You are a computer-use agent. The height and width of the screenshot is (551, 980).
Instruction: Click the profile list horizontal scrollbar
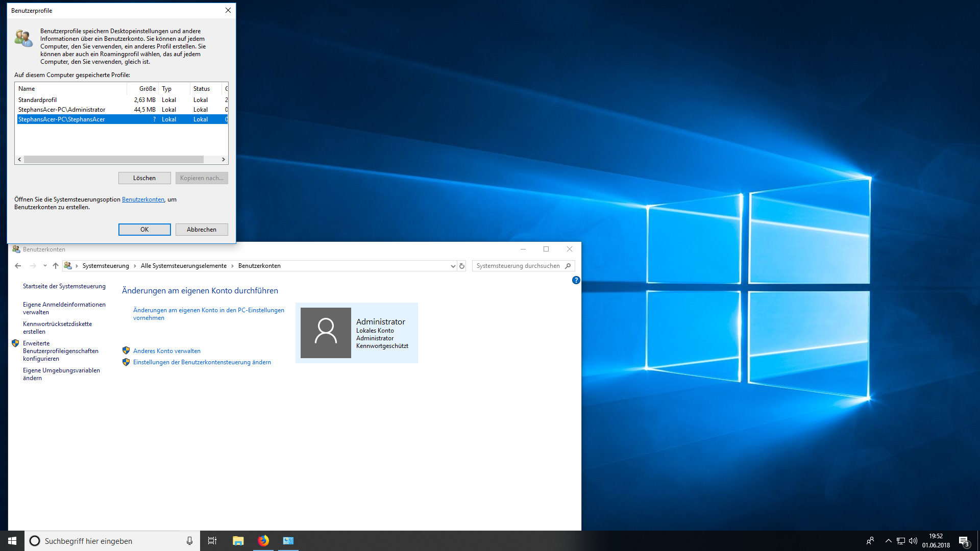pos(113,160)
